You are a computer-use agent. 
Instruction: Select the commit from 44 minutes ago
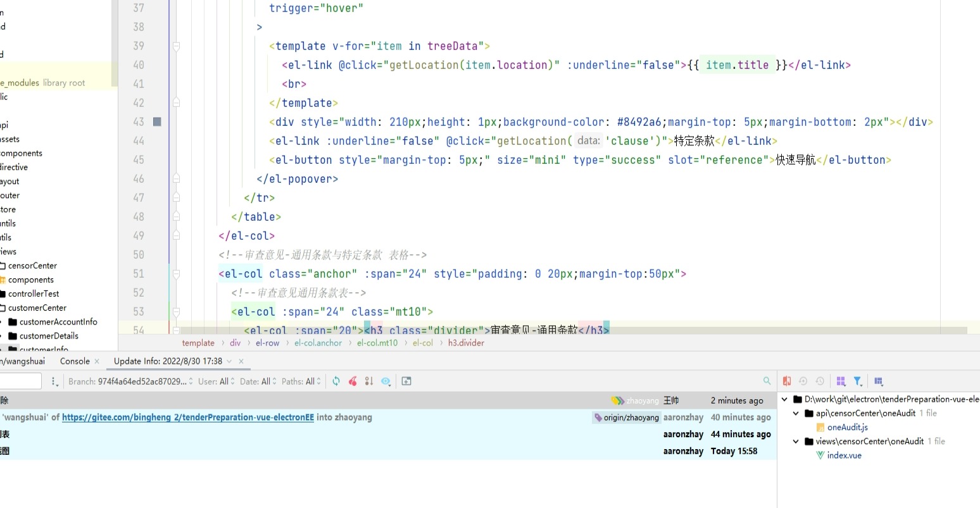pyautogui.click(x=388, y=435)
